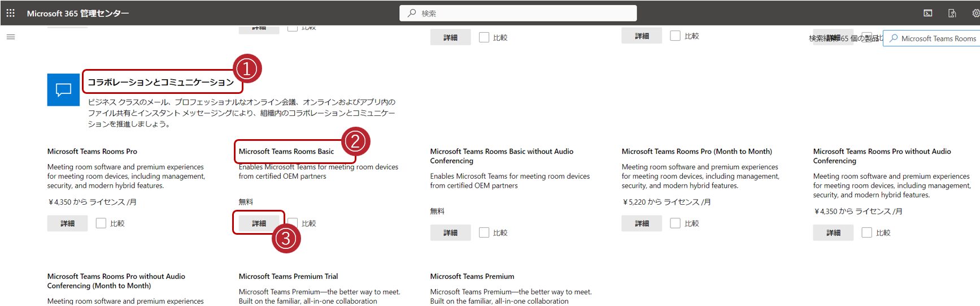Viewport: 980px width, 306px height.
Task: Select the コラボレーションとコミュニケーション heading
Action: (x=161, y=82)
